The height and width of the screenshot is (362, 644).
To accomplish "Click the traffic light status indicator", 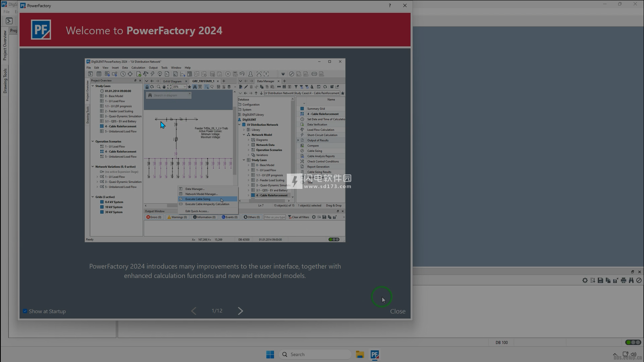I will pyautogui.click(x=633, y=342).
